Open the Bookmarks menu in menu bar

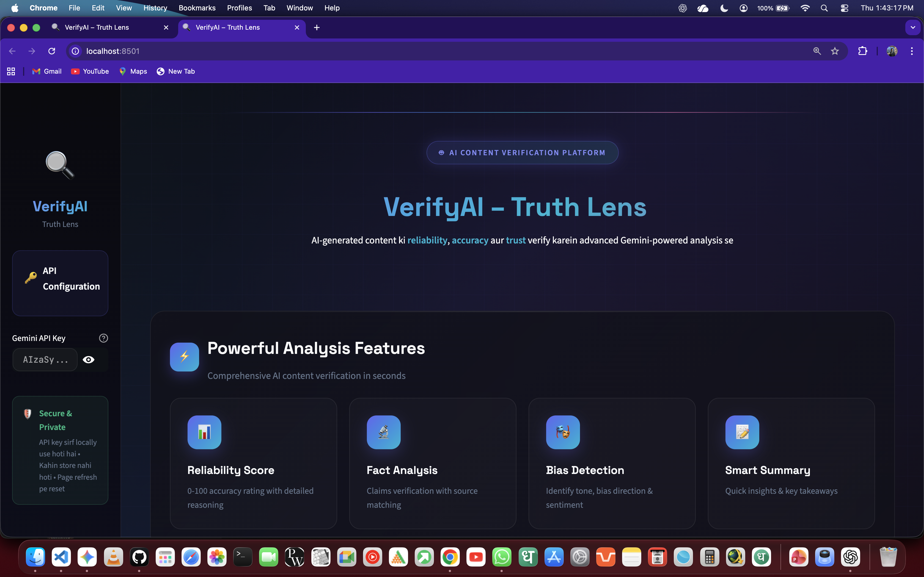point(197,8)
